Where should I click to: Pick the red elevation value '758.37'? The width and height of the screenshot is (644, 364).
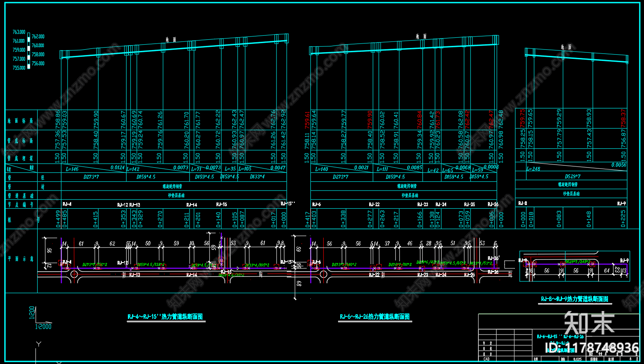[x=623, y=118]
